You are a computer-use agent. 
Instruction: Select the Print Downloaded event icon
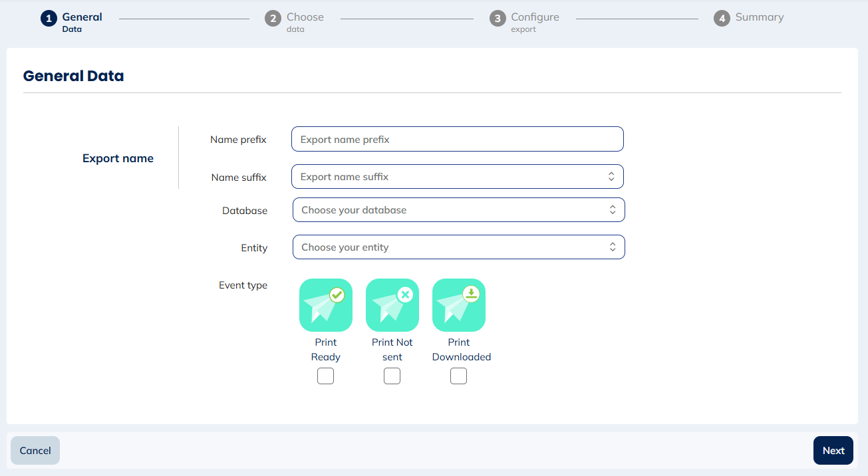458,305
